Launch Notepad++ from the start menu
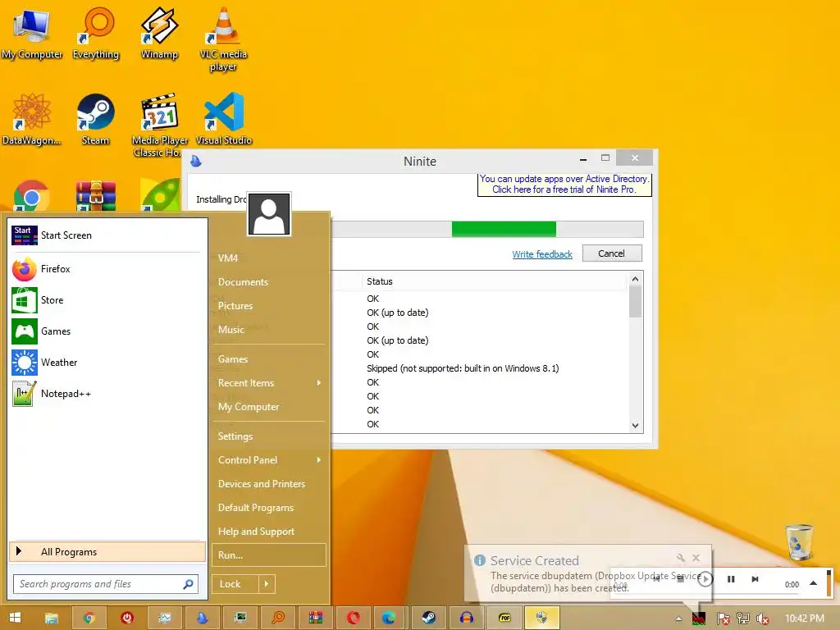The width and height of the screenshot is (840, 630). click(x=106, y=394)
